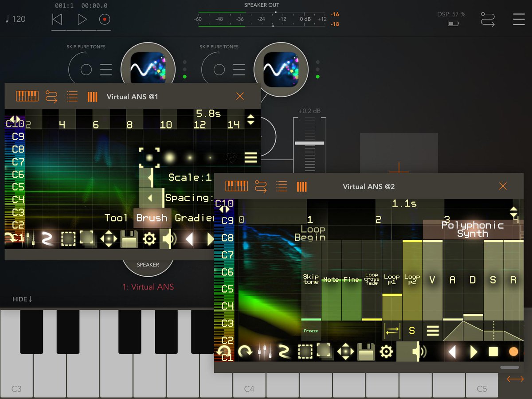The height and width of the screenshot is (399, 532).
Task: Rewind AUM transport to start
Action: click(57, 20)
